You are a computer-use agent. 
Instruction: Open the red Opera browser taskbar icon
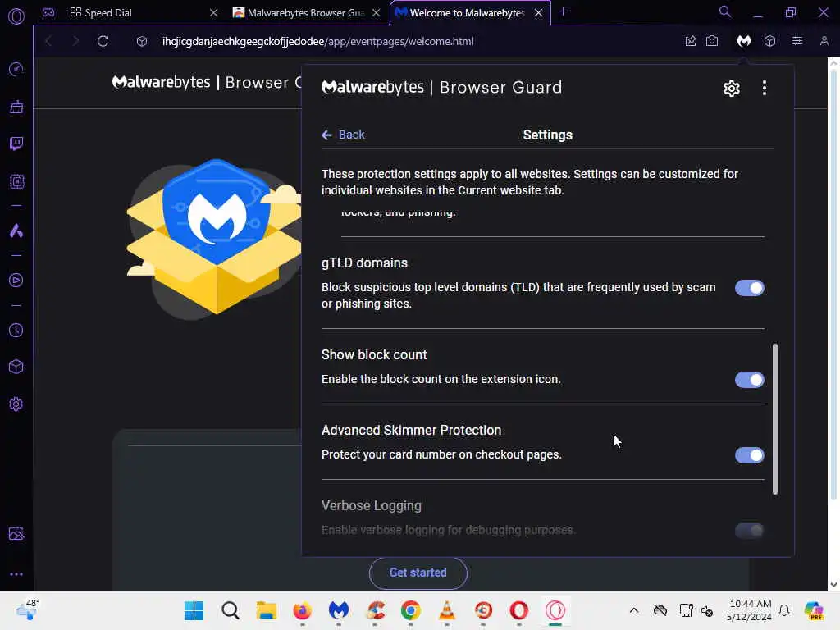point(518,610)
